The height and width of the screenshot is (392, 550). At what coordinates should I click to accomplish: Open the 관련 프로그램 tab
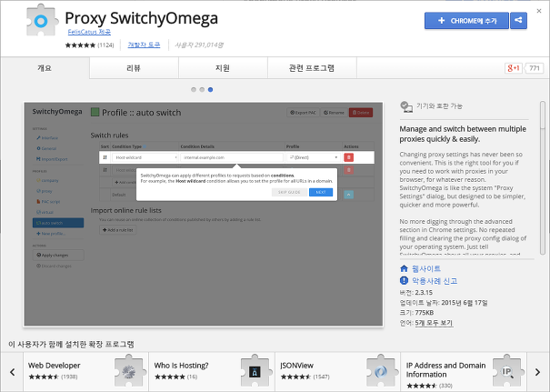pyautogui.click(x=312, y=68)
